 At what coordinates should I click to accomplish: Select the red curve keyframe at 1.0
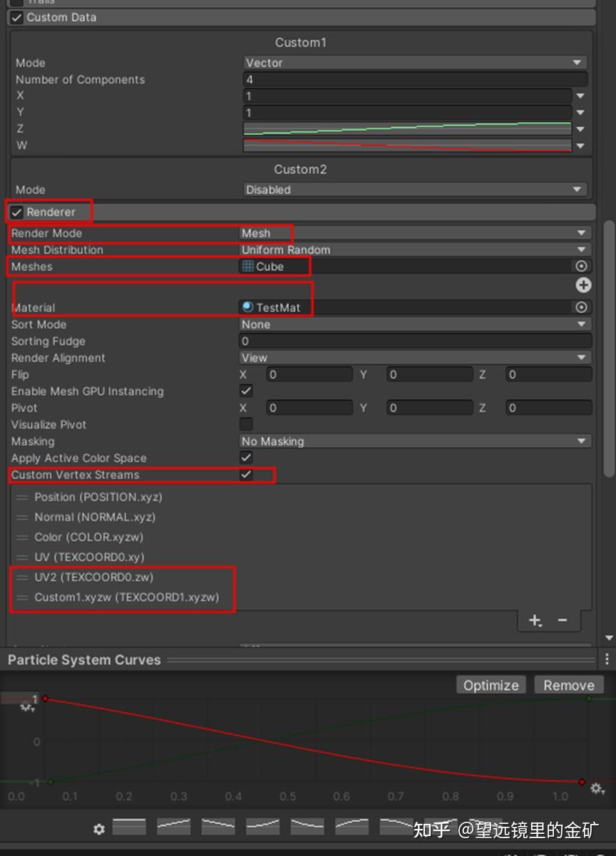pos(581,782)
